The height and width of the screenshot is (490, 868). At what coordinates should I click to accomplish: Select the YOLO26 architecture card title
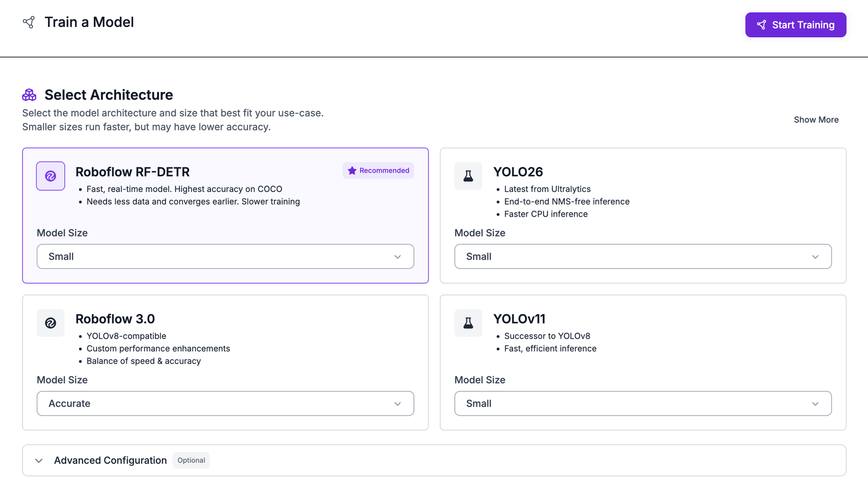pyautogui.click(x=518, y=172)
